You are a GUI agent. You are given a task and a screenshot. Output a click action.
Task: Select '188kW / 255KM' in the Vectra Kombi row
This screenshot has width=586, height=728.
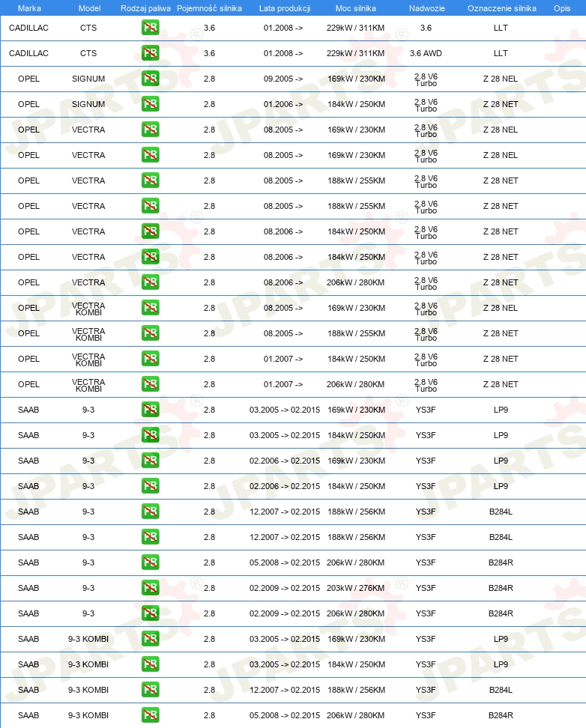356,333
